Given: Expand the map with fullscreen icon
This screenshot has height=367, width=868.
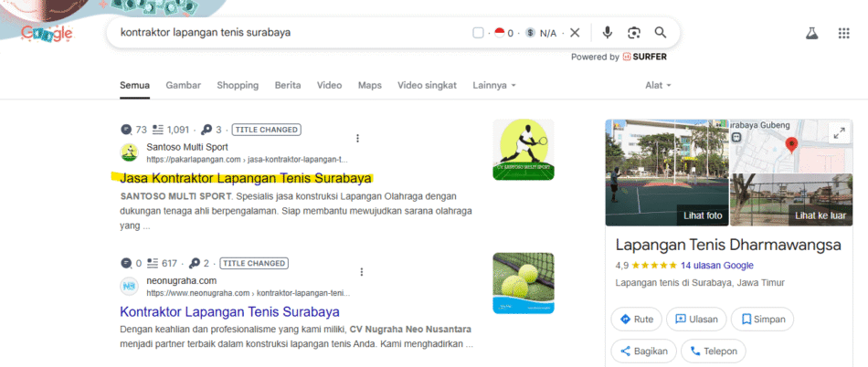Looking at the screenshot, I should click(x=838, y=133).
